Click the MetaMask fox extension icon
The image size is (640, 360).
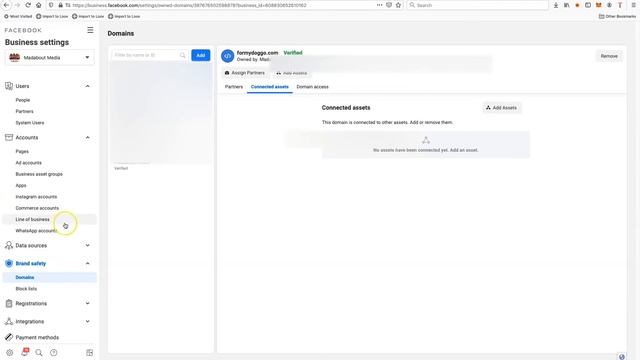[x=598, y=5]
